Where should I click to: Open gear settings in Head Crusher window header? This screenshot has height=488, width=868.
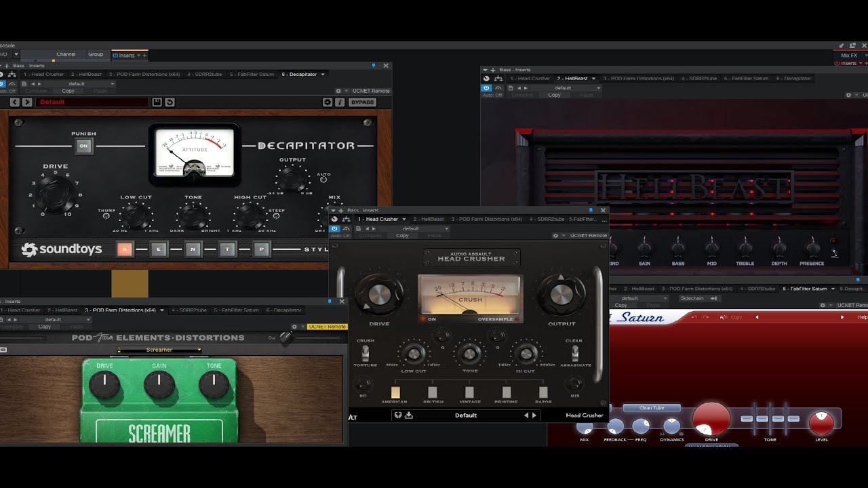click(555, 236)
